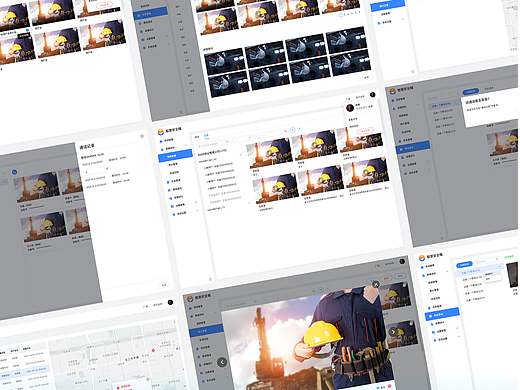Image resolution: width=520 pixels, height=390 pixels.
Task: Click small gray circular icon beside blue refresh icon
Action: [300, 128]
